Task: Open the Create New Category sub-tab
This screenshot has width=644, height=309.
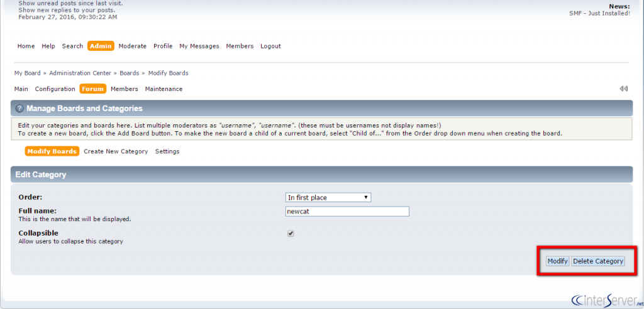Action: click(x=116, y=151)
